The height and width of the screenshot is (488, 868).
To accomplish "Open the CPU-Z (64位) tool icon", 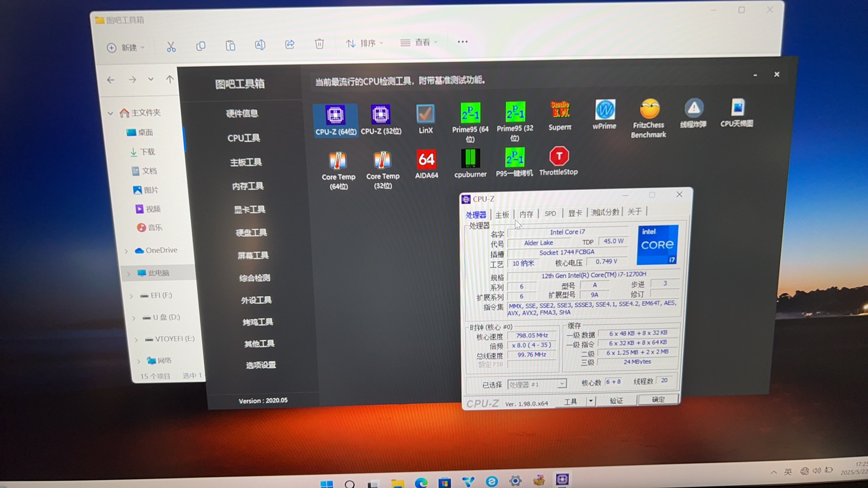I will click(335, 116).
